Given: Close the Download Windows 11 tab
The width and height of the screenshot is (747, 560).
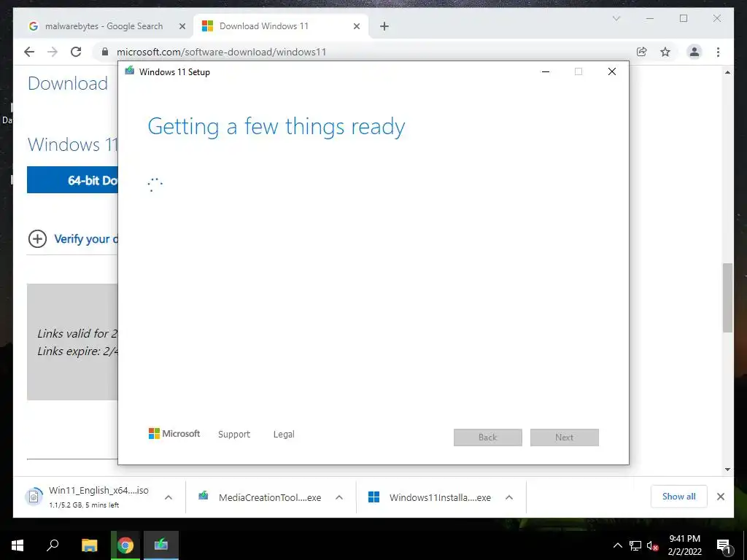Looking at the screenshot, I should (356, 27).
